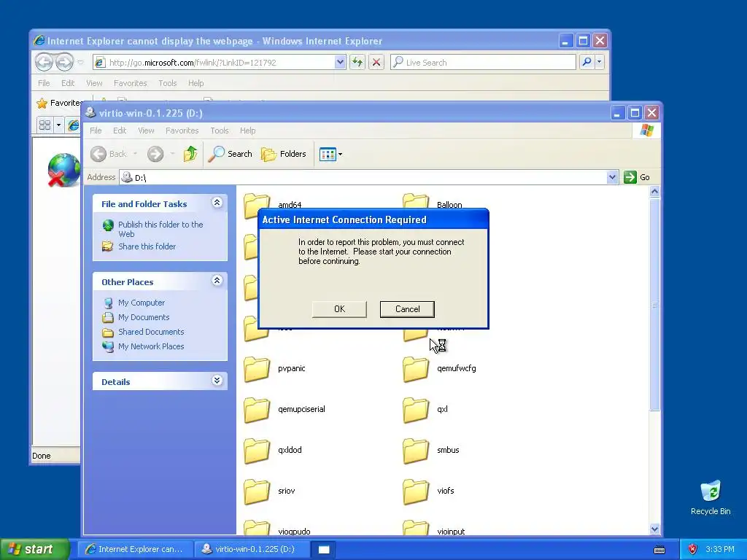This screenshot has width=747, height=560.
Task: Go back using Explorer's Back button
Action: (109, 154)
